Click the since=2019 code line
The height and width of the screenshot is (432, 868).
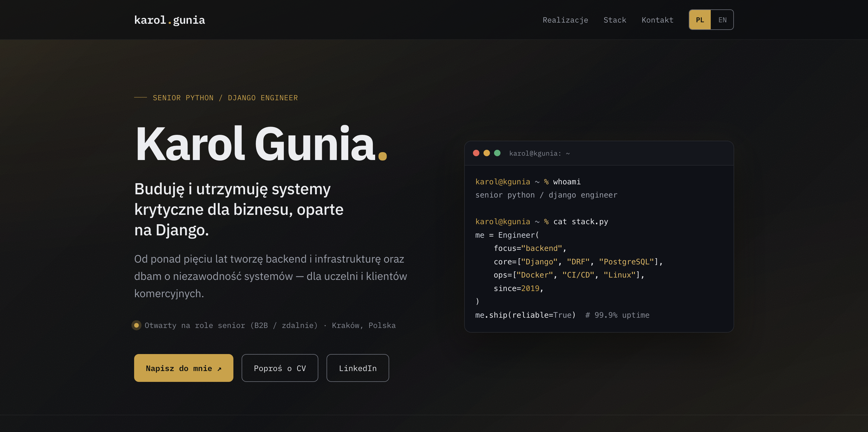[519, 288]
